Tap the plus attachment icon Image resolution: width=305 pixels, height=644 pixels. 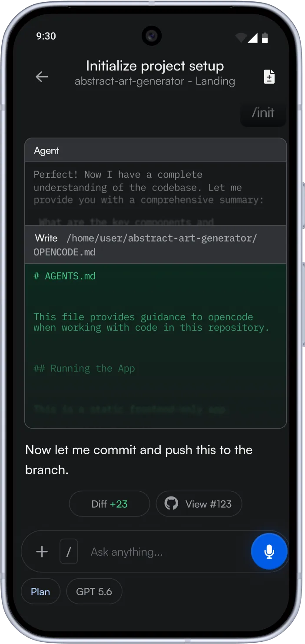point(42,552)
